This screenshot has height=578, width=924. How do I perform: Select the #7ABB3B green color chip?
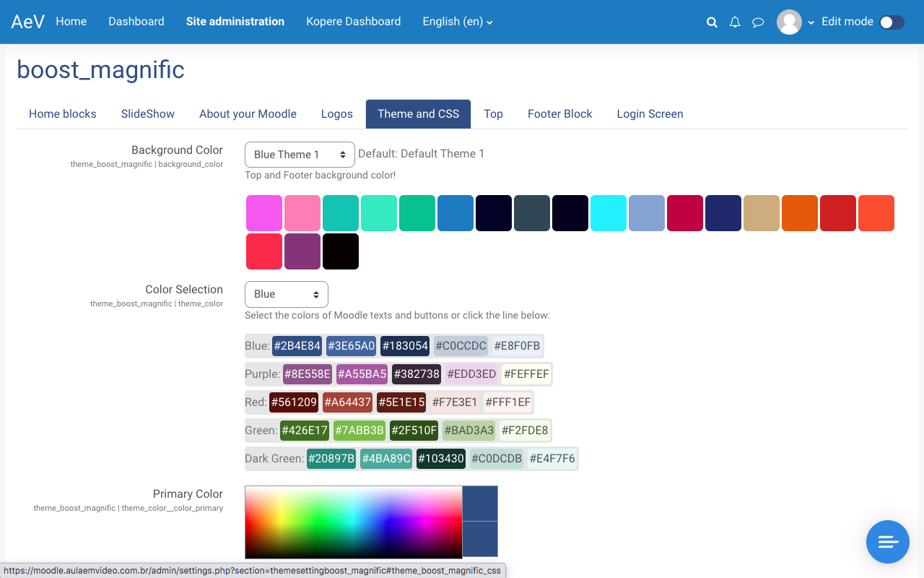(359, 431)
